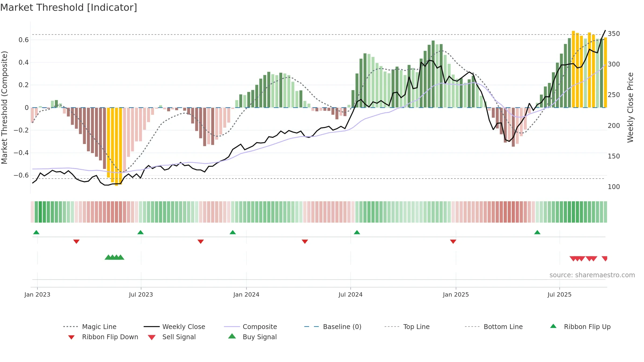Toggle the Buy Signal legend entry

pos(252,337)
